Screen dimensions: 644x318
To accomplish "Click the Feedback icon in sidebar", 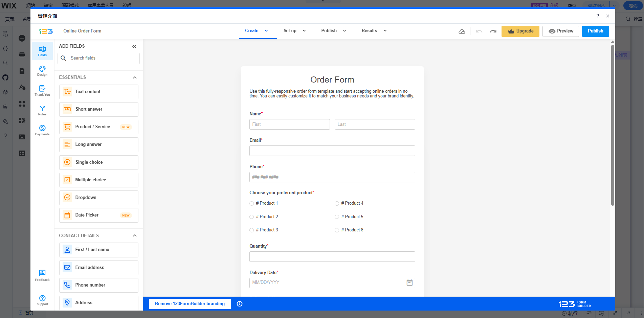I will point(42,275).
